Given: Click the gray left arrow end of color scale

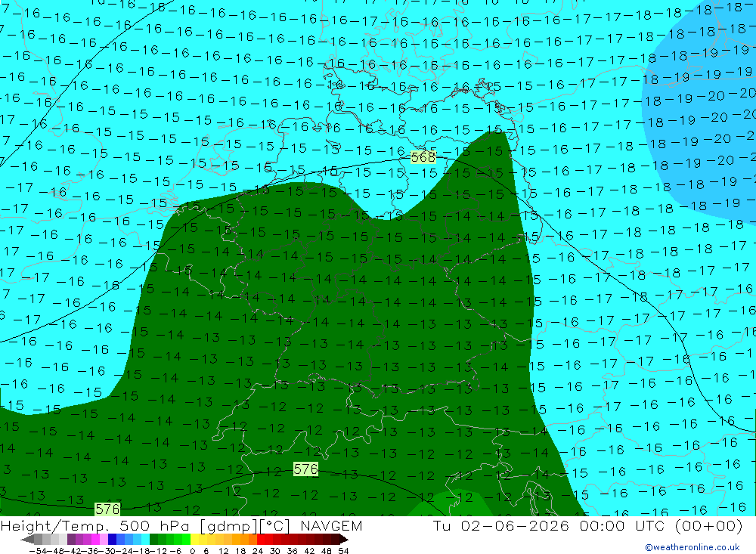Looking at the screenshot, I should pyautogui.click(x=27, y=539).
